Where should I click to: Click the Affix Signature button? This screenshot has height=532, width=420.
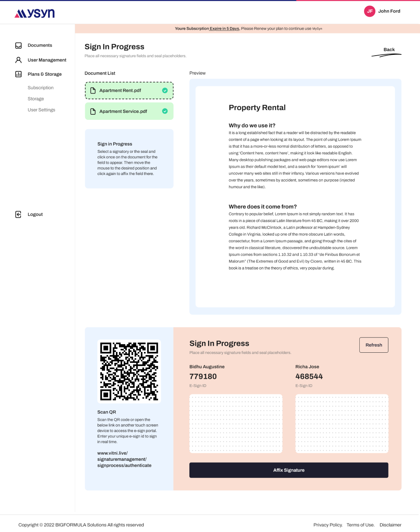click(289, 470)
